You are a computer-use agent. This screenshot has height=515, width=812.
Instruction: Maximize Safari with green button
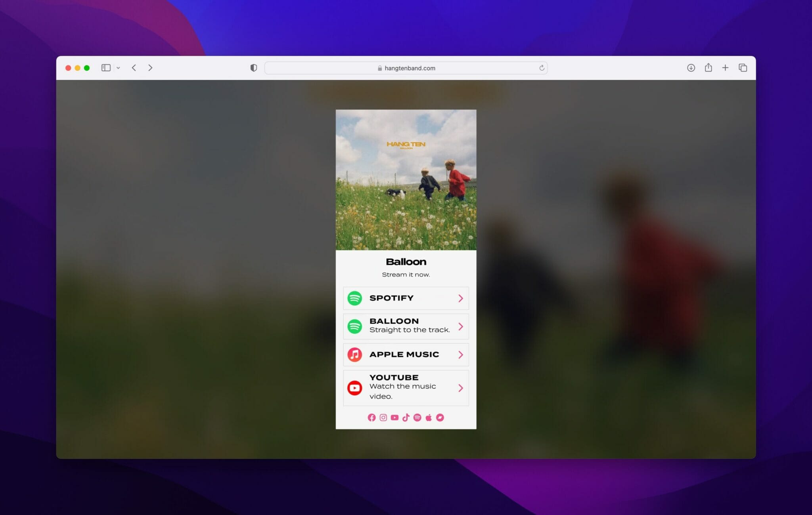point(87,68)
